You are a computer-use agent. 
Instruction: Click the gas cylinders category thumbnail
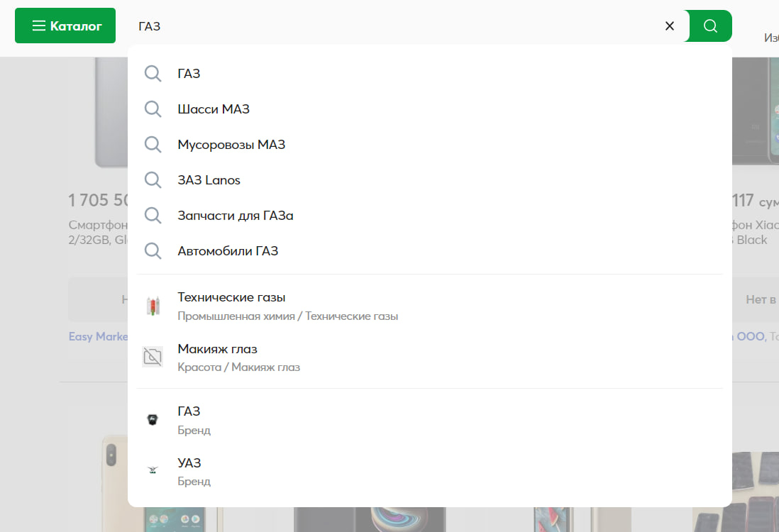[153, 306]
